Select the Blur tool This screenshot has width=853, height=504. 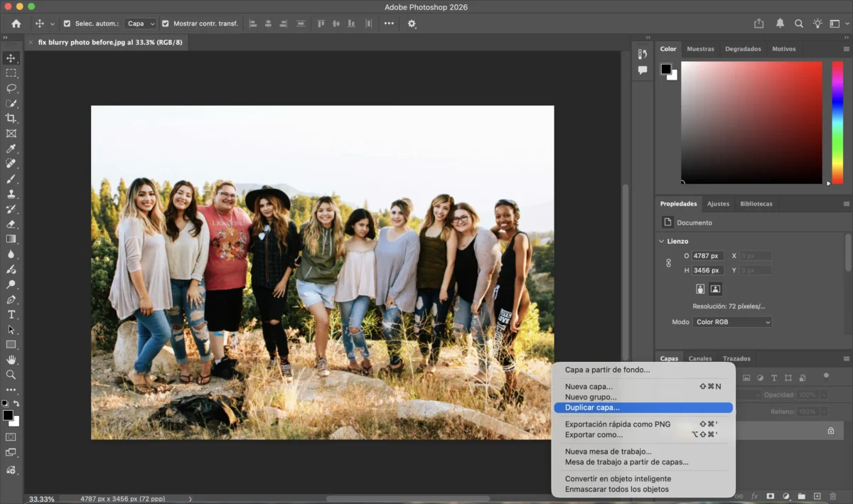[11, 254]
